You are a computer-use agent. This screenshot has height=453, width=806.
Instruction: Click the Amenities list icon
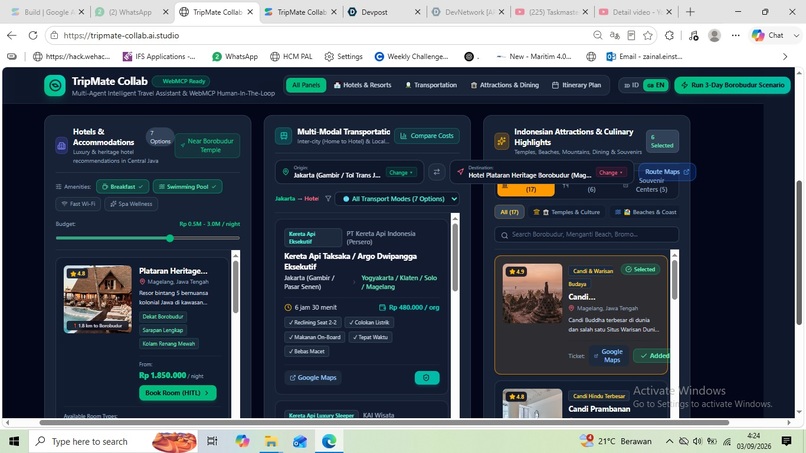[x=59, y=187]
